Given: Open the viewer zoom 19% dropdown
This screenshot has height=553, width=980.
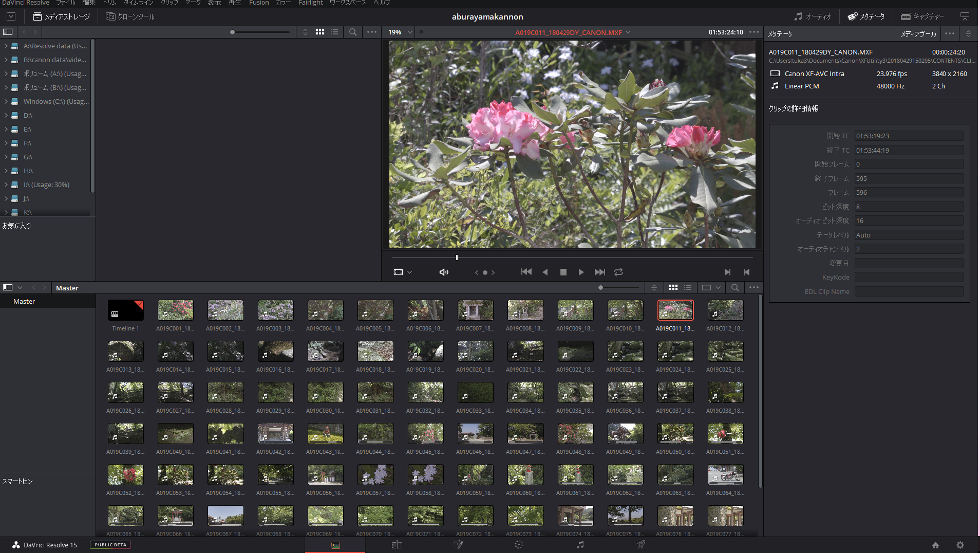Looking at the screenshot, I should point(401,32).
